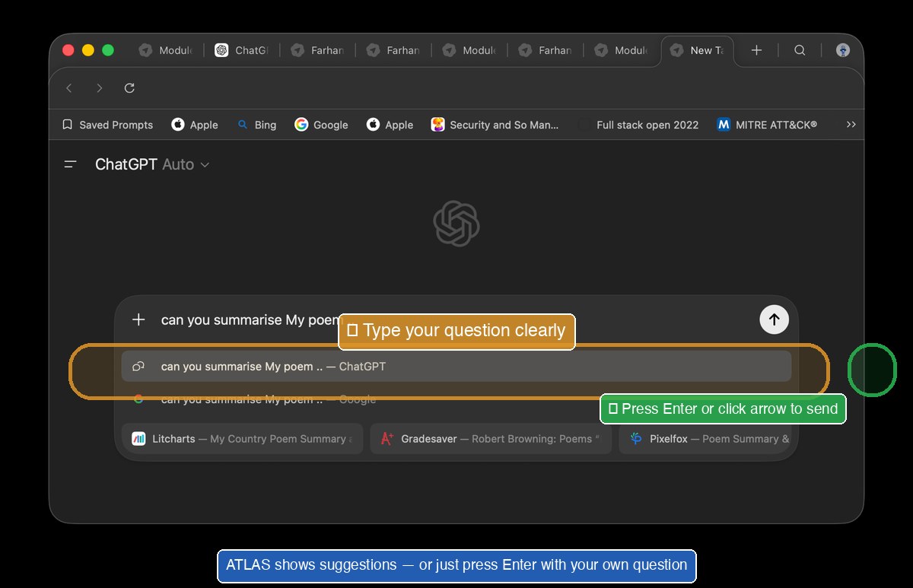This screenshot has height=588, width=913.
Task: Choose the ChatGPT suggestion for the poem query
Action: (x=456, y=367)
